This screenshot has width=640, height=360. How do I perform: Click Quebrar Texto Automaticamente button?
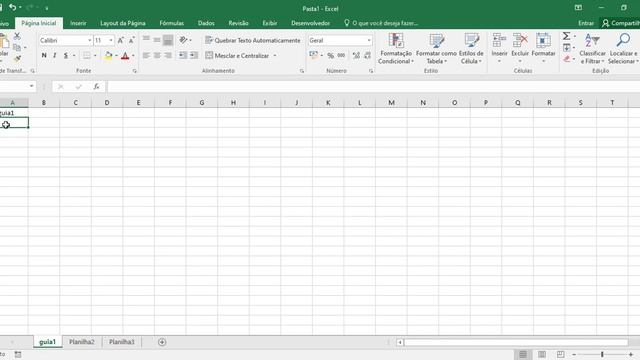click(253, 40)
